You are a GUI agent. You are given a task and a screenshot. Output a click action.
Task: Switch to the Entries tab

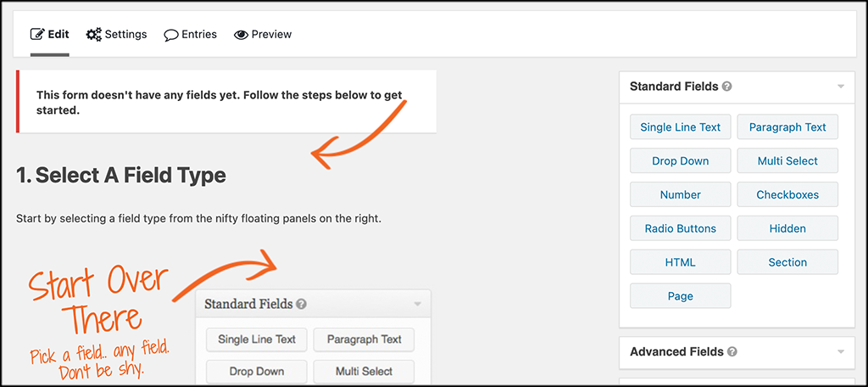click(x=191, y=35)
